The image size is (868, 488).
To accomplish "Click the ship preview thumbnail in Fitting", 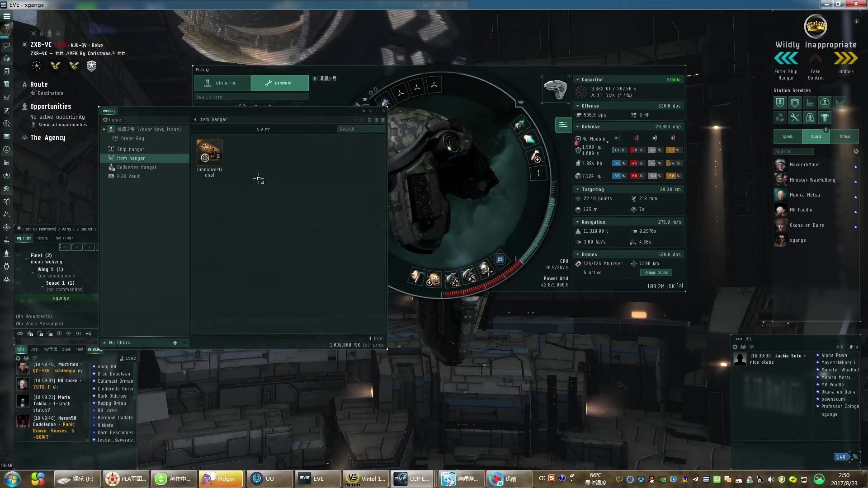I will click(x=555, y=89).
